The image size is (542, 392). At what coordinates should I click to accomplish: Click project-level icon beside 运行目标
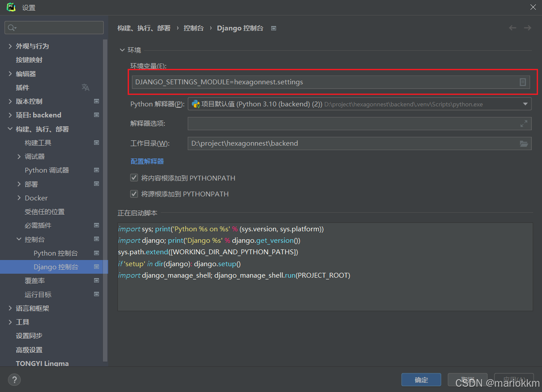tap(97, 294)
